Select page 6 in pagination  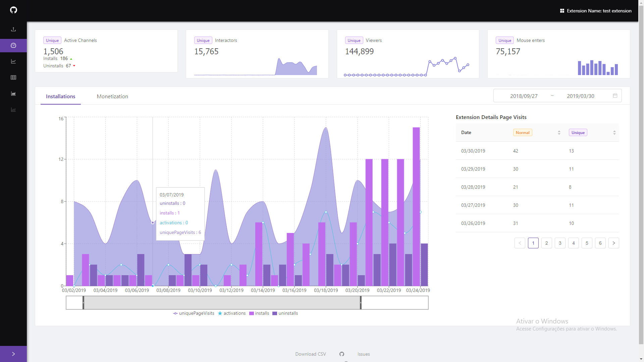[x=600, y=243]
